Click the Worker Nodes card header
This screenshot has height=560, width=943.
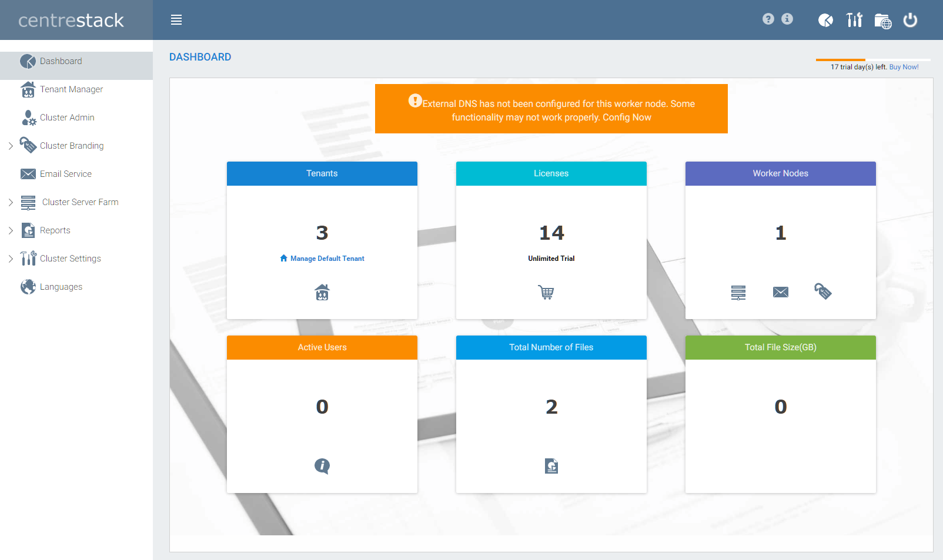pos(781,173)
